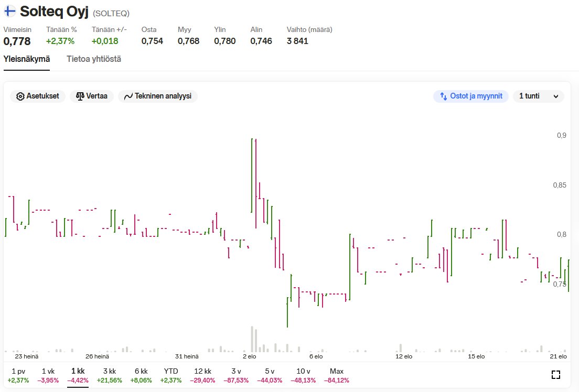Screen dimensions: 579x392
Task: Select the 3 v time range
Action: pyautogui.click(x=236, y=375)
